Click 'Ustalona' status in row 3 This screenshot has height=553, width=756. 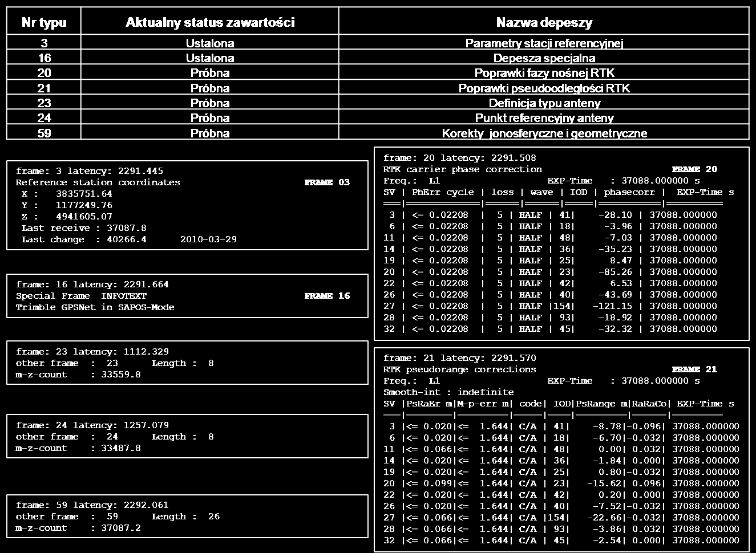click(x=210, y=43)
